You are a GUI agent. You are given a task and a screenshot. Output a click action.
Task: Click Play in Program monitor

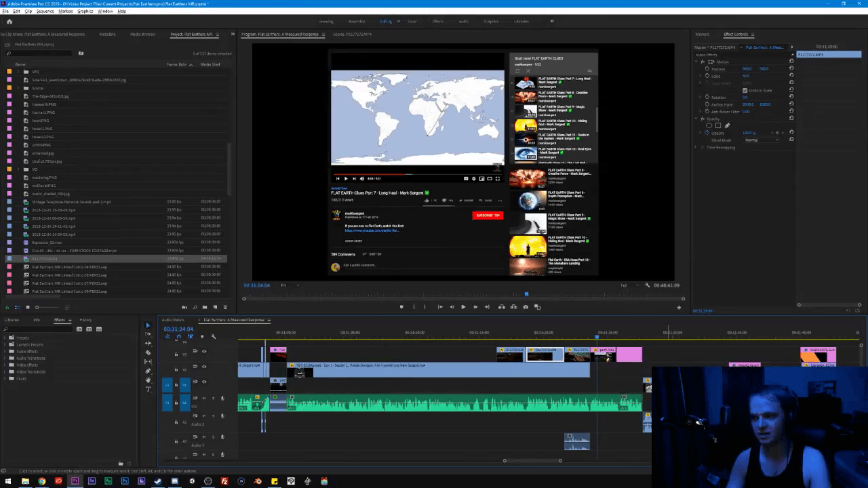click(463, 307)
